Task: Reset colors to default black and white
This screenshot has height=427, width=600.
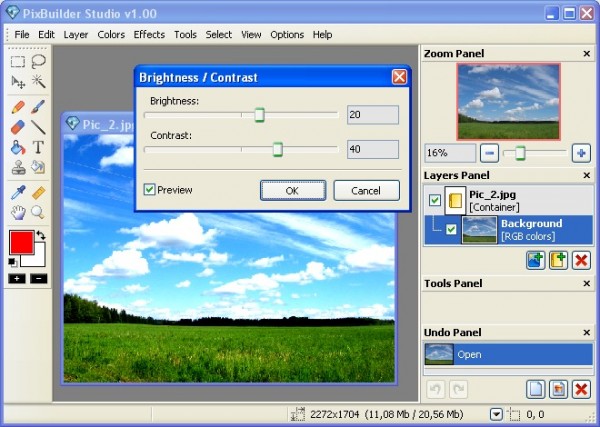Action: (12, 262)
